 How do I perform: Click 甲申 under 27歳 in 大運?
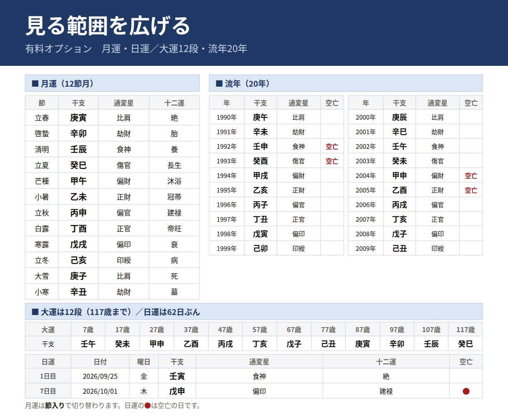tap(157, 344)
